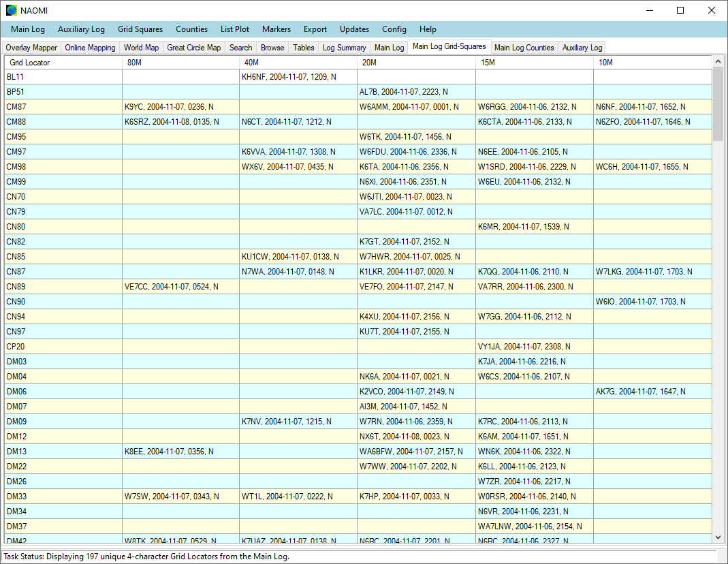Screen dimensions: 728x564
Task: Open the Markers menu
Action: click(276, 29)
